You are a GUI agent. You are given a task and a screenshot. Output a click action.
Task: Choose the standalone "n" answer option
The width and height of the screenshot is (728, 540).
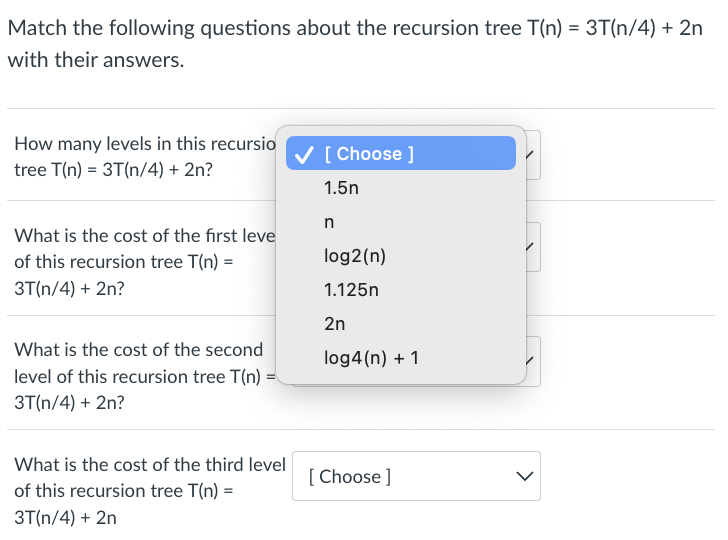(329, 221)
